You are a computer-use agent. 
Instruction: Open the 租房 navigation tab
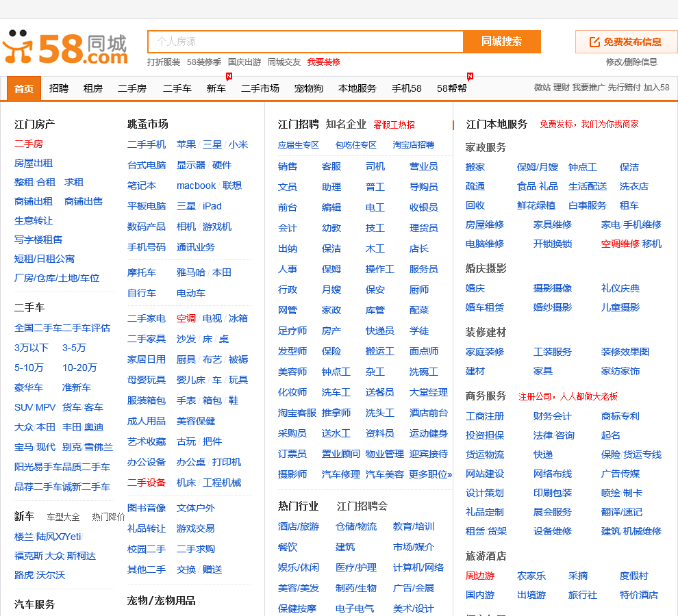93,88
